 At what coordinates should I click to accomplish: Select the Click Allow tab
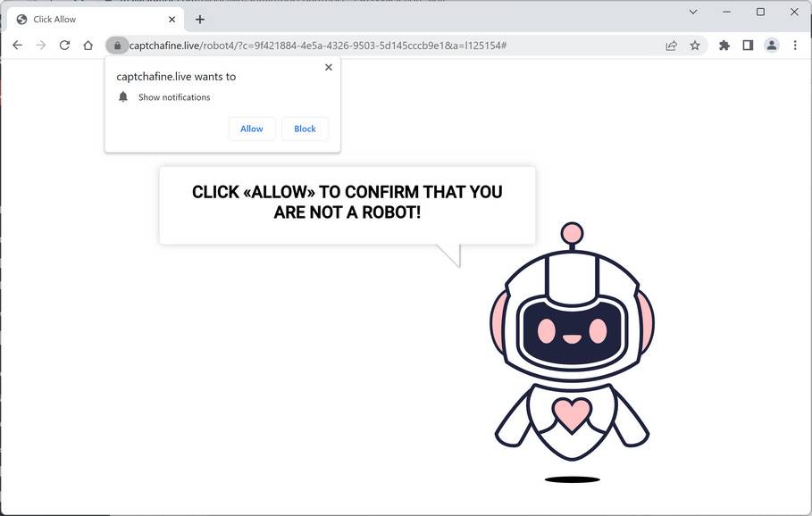pyautogui.click(x=89, y=18)
